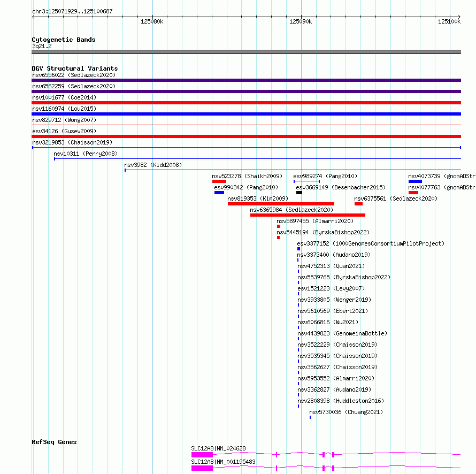Open variant nsv3535345 (Chaisson2019) label
Viewport: 476px width, 474px height.
click(337, 356)
